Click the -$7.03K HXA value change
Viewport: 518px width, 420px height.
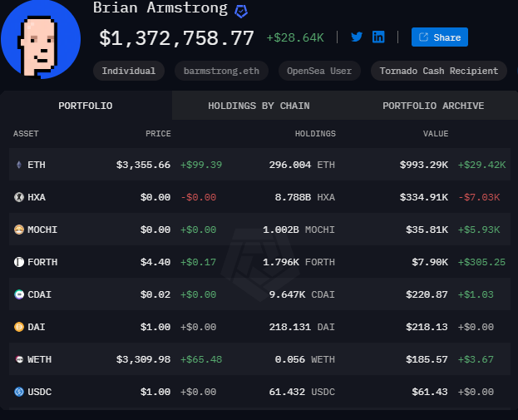[479, 197]
